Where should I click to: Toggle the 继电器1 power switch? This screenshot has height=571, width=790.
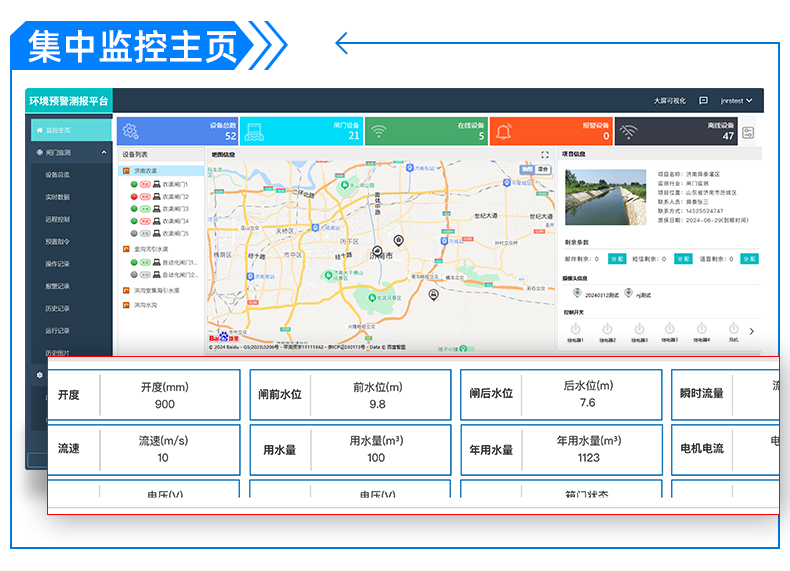point(575,329)
